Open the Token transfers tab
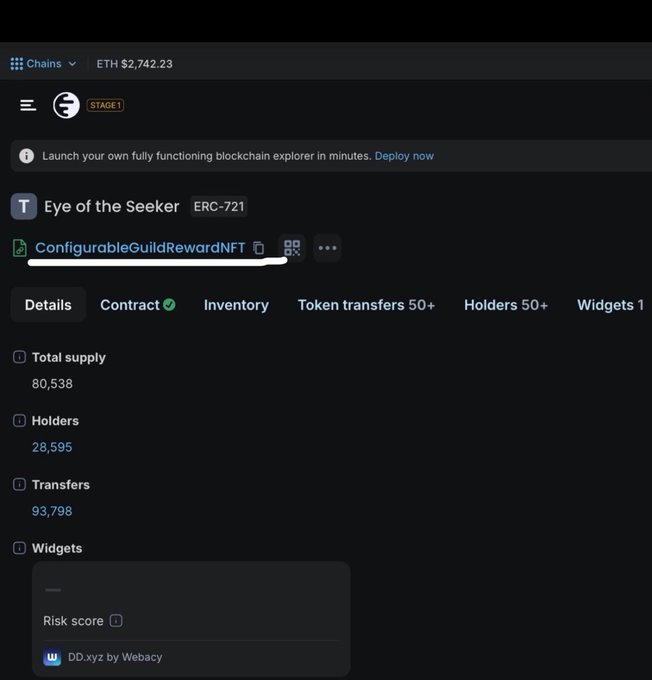The image size is (652, 680). coord(366,305)
